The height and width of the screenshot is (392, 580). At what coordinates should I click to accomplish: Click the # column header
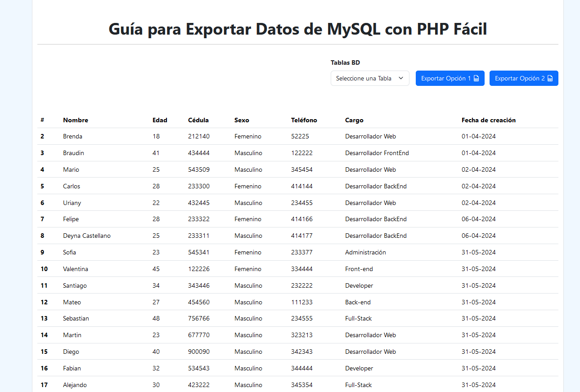[42, 120]
